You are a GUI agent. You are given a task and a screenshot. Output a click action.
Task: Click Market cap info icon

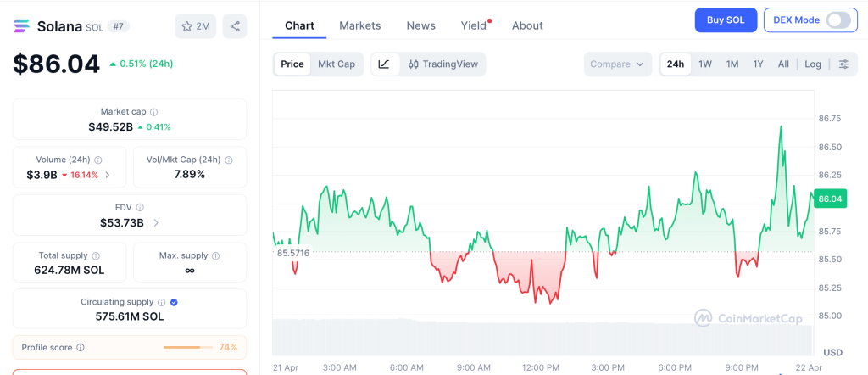(x=153, y=112)
